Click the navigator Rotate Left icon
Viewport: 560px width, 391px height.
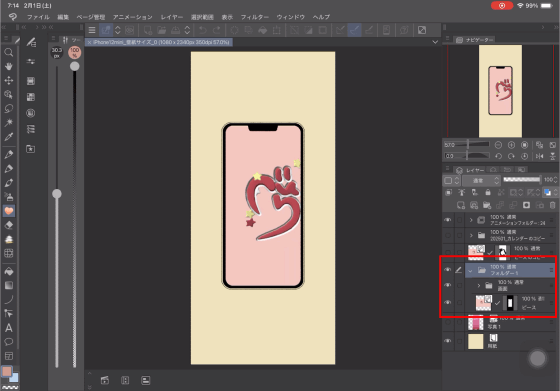(x=499, y=156)
